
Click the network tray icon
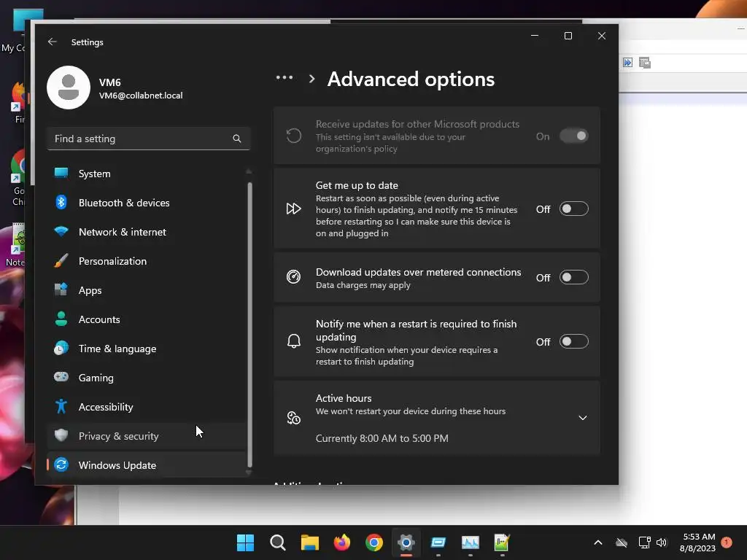click(x=644, y=542)
